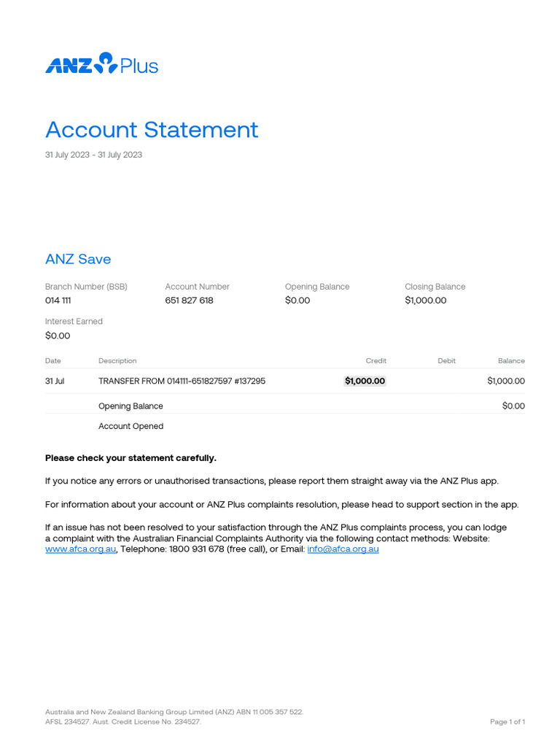Click the Debit column header
Image resolution: width=560 pixels, height=747 pixels.
tap(446, 360)
